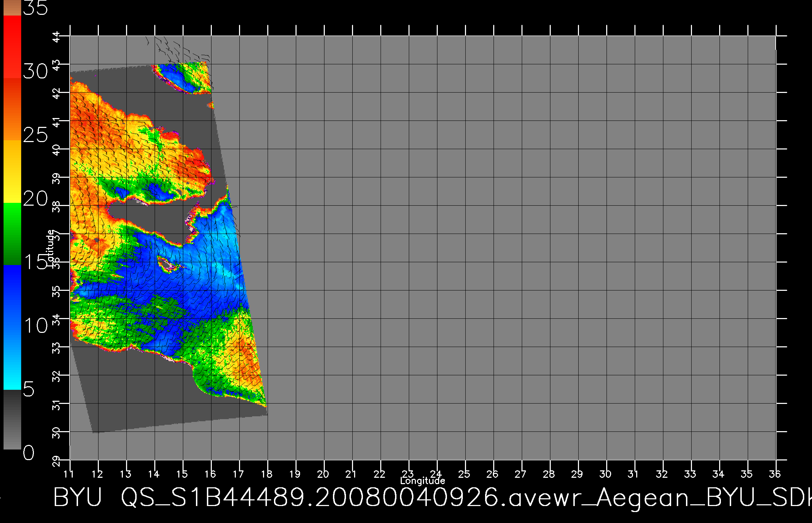Viewport: 812px width, 523px height.
Task: Click longitude axis tick label 36
Action: (x=775, y=474)
